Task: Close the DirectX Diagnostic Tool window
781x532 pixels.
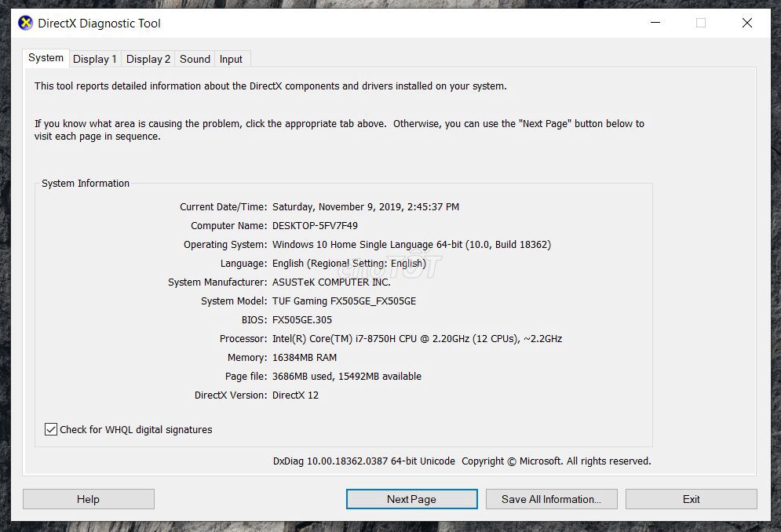Action: [747, 23]
